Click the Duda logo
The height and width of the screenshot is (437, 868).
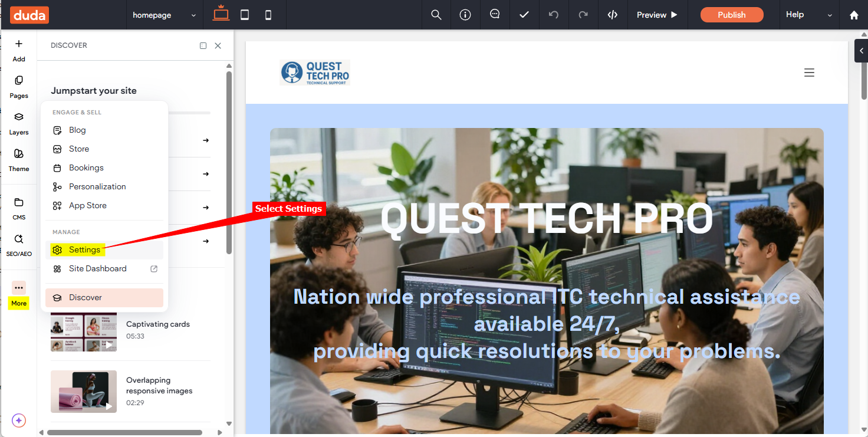(x=29, y=15)
